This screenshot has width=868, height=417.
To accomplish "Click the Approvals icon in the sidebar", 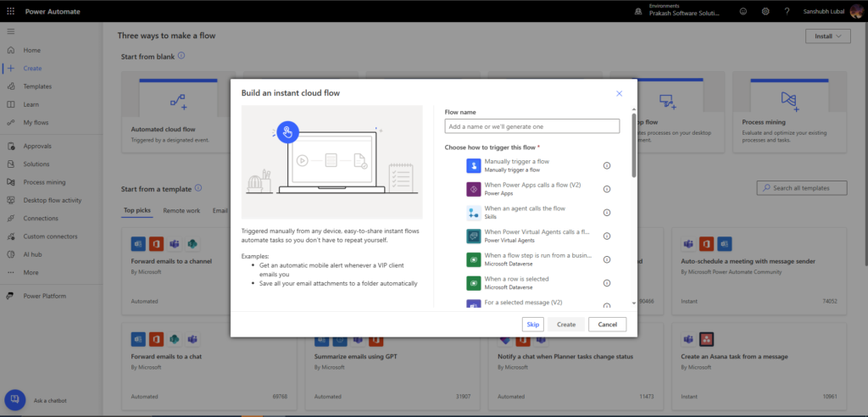I will 10,146.
